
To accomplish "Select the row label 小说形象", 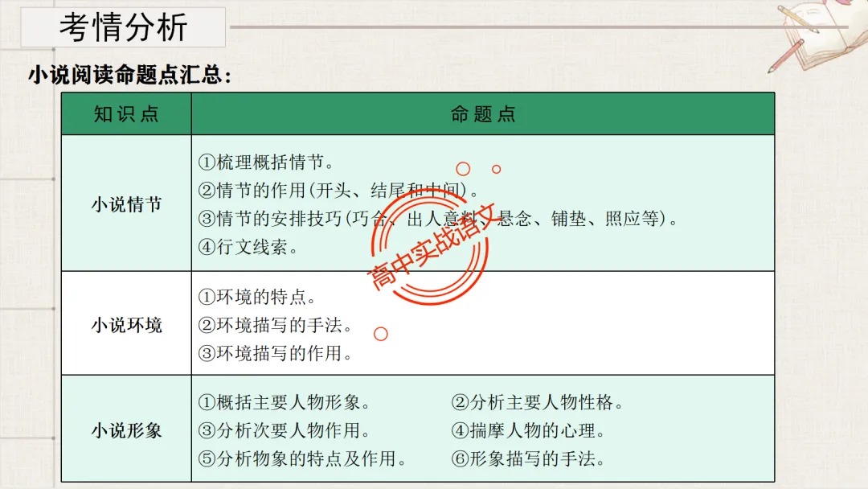I will [127, 430].
